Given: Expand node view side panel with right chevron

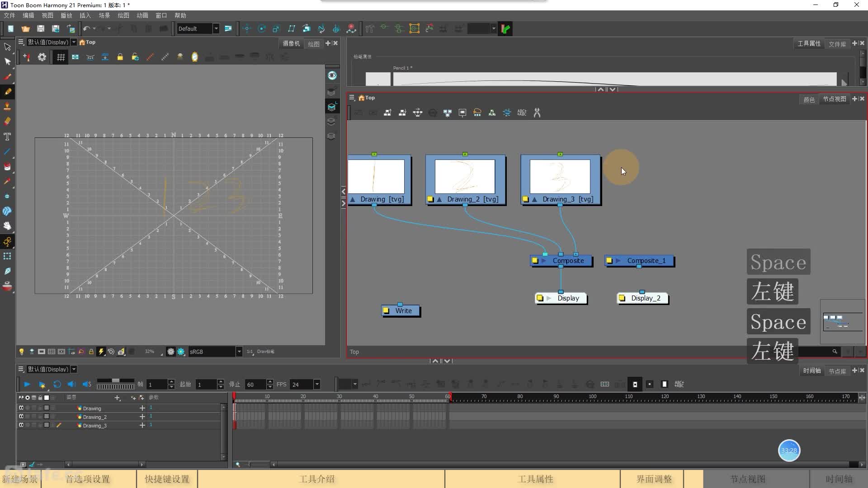Looking at the screenshot, I should point(344,203).
